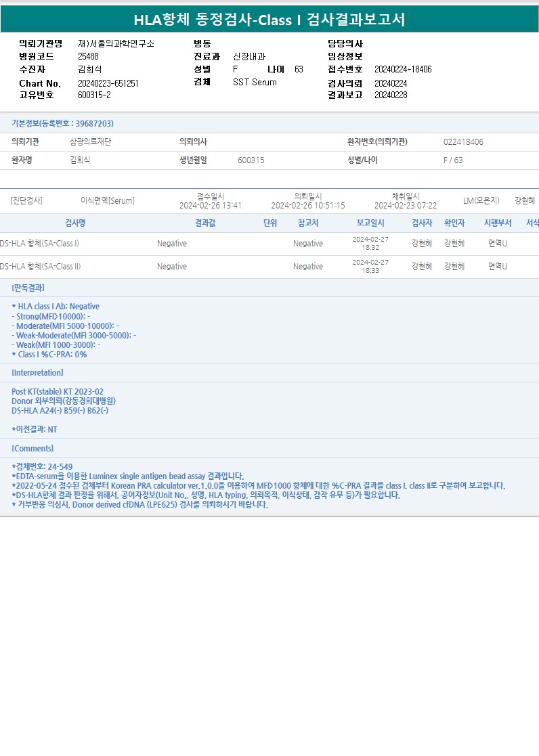Click the 결과값 column header
The height and width of the screenshot is (756, 539).
[205, 223]
